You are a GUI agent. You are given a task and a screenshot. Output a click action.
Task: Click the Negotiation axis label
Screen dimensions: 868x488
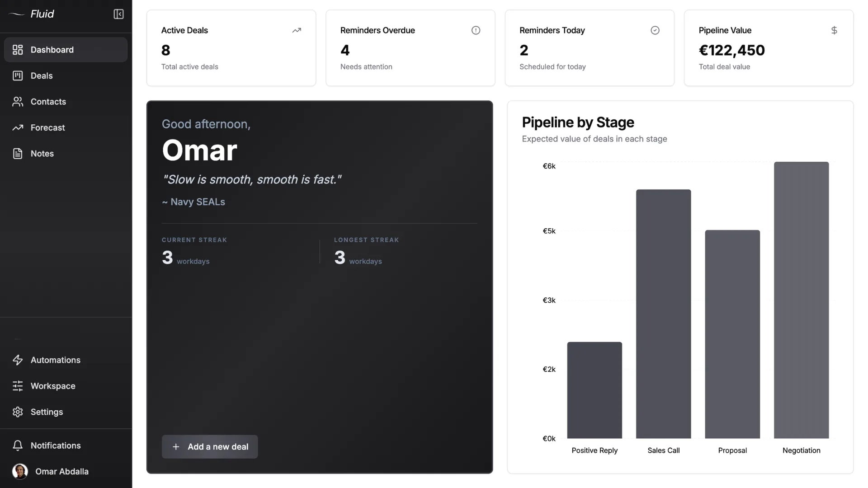(x=801, y=450)
